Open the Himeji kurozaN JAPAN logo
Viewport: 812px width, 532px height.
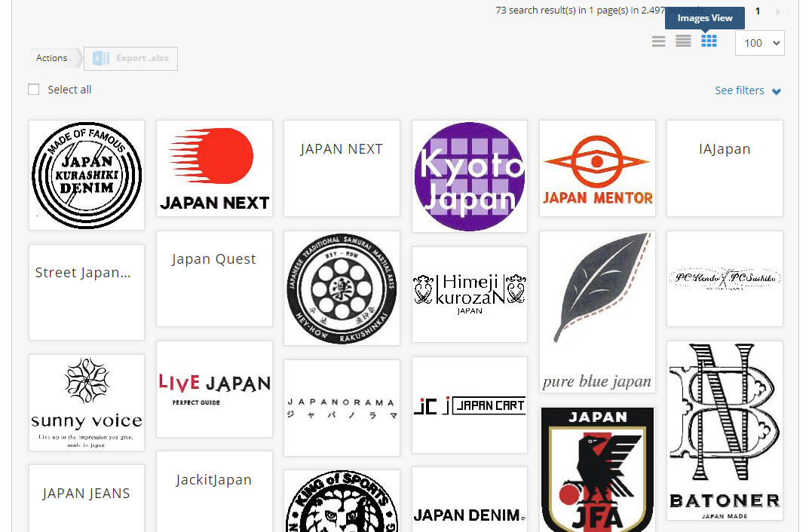pyautogui.click(x=470, y=295)
